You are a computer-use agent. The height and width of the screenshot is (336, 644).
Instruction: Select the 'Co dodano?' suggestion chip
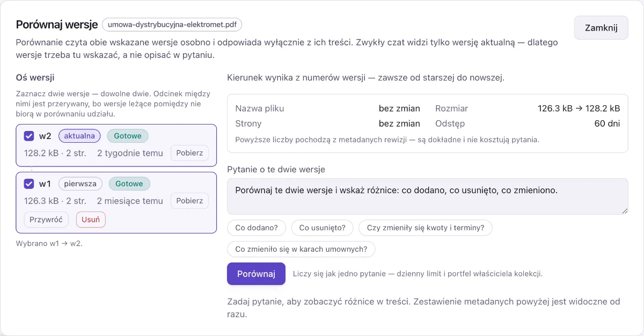pos(257,228)
